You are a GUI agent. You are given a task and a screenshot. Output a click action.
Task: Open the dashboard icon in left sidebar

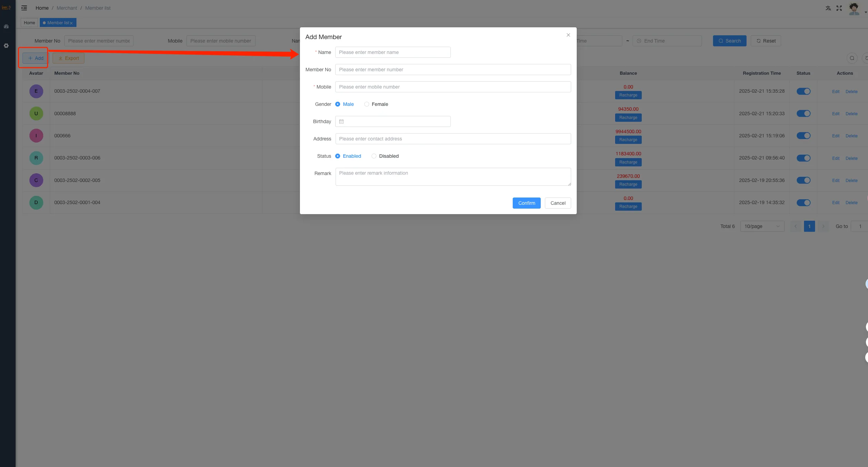(6, 26)
